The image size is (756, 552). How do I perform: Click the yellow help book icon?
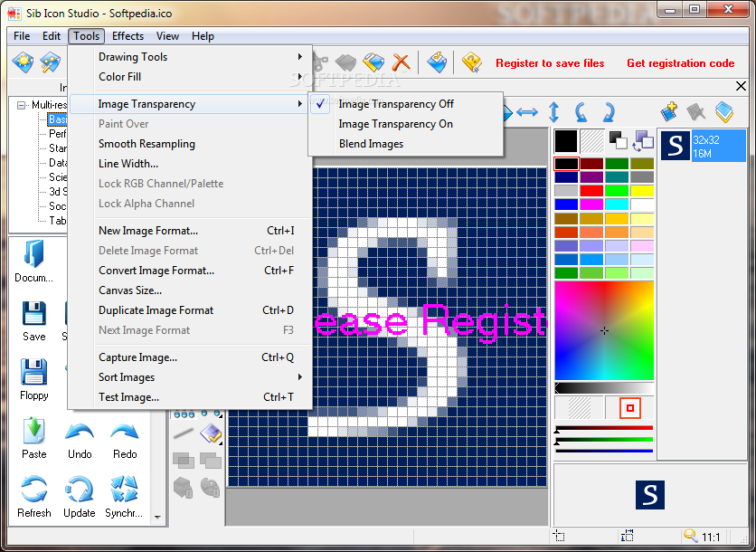[x=472, y=62]
